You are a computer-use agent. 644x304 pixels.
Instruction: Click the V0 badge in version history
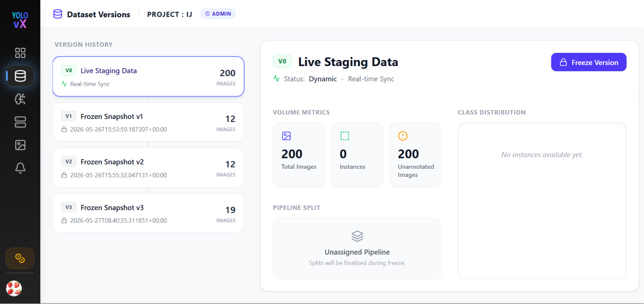coord(69,71)
